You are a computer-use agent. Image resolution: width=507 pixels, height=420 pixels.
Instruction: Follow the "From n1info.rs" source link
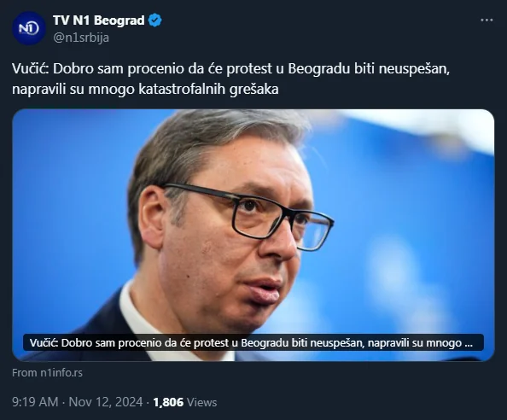(x=47, y=373)
